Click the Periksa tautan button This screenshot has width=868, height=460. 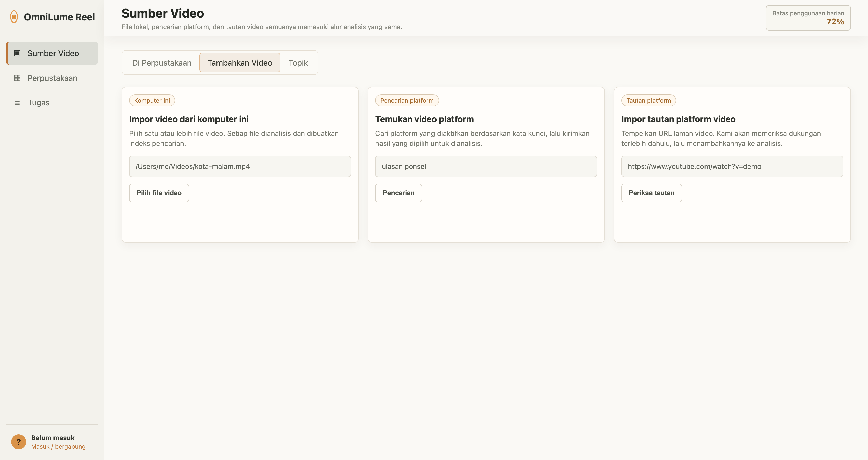click(652, 193)
